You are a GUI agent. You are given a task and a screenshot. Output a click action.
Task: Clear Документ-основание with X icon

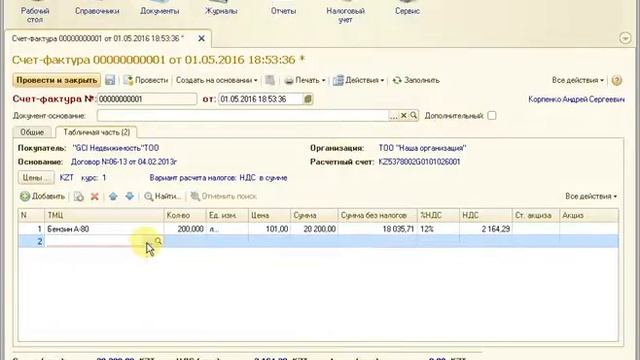404,116
